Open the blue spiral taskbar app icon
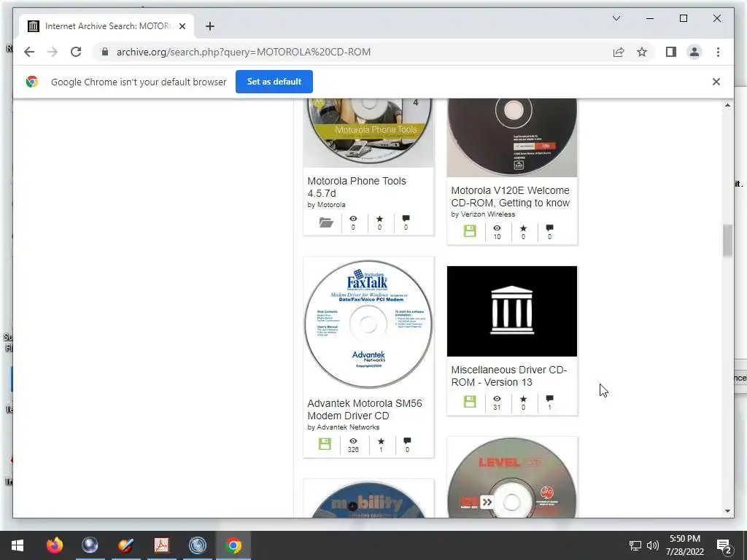Screen dimensions: 747x560 pyautogui.click(x=197, y=545)
